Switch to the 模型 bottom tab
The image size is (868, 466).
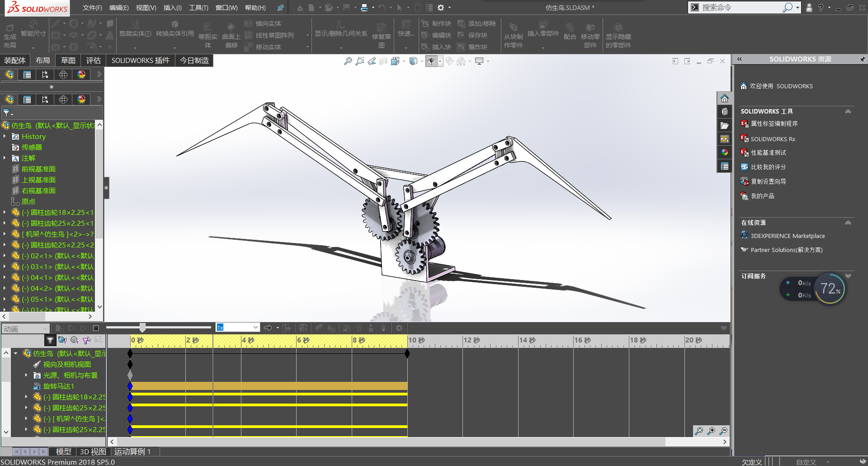(x=63, y=452)
